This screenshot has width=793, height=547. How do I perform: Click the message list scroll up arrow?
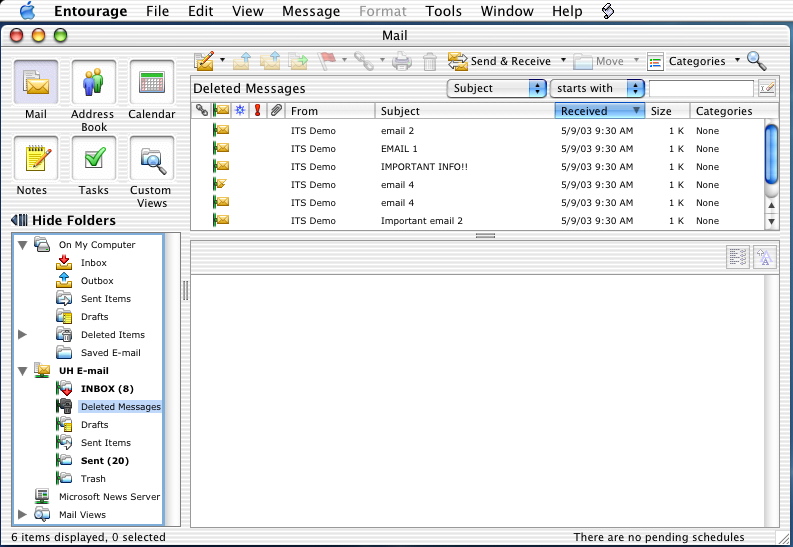click(x=771, y=205)
